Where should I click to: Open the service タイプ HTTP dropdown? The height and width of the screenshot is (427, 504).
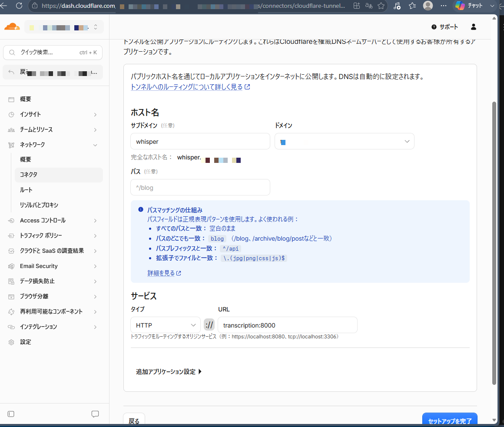pyautogui.click(x=165, y=325)
